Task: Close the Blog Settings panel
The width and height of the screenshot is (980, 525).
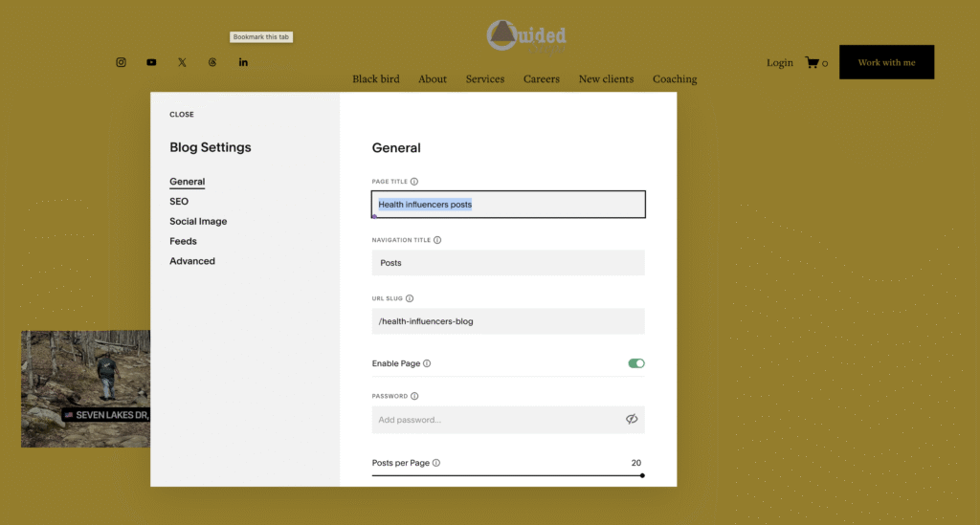Action: tap(182, 115)
